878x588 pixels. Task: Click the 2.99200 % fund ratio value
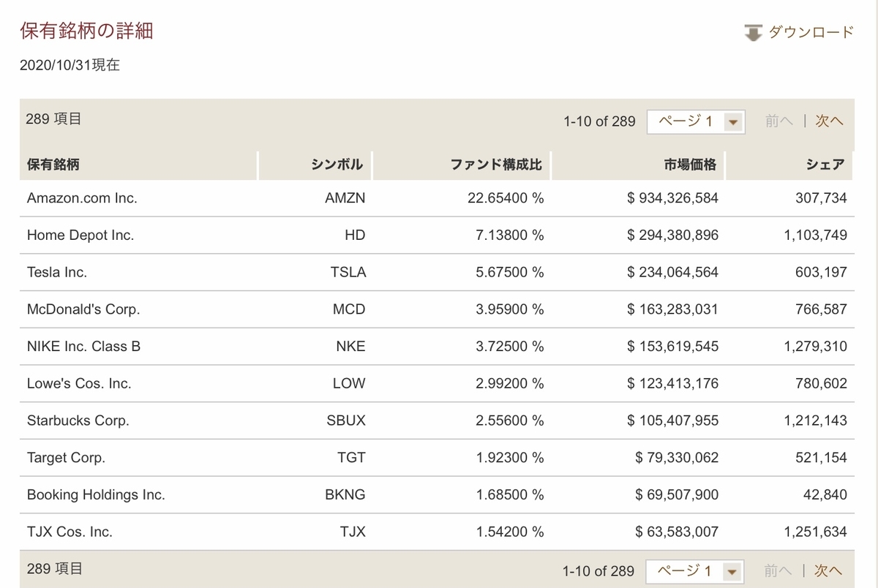[509, 384]
